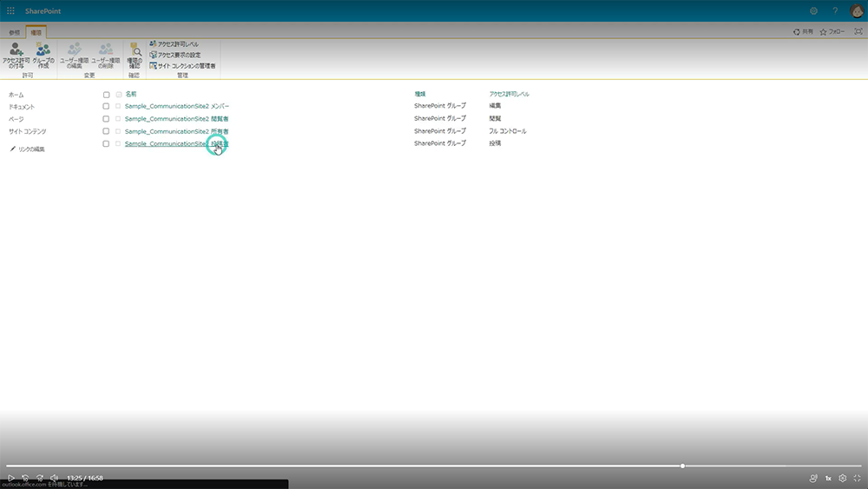The height and width of the screenshot is (489, 868).
Task: Click the フル コントロール permission cell
Action: pyautogui.click(x=508, y=130)
